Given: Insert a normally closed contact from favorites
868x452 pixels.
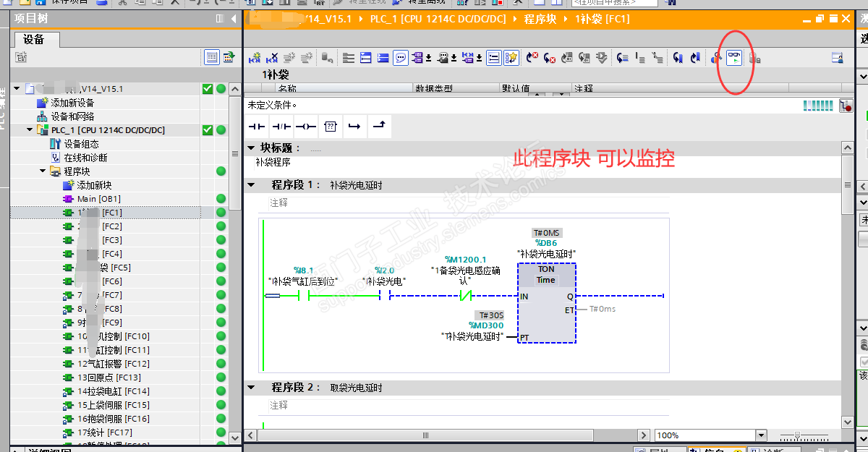Looking at the screenshot, I should coord(281,127).
